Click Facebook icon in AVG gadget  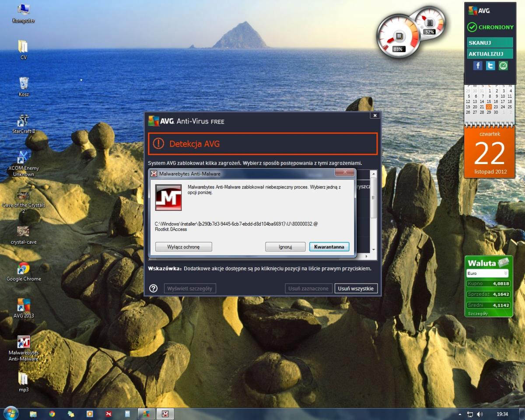[x=478, y=66]
